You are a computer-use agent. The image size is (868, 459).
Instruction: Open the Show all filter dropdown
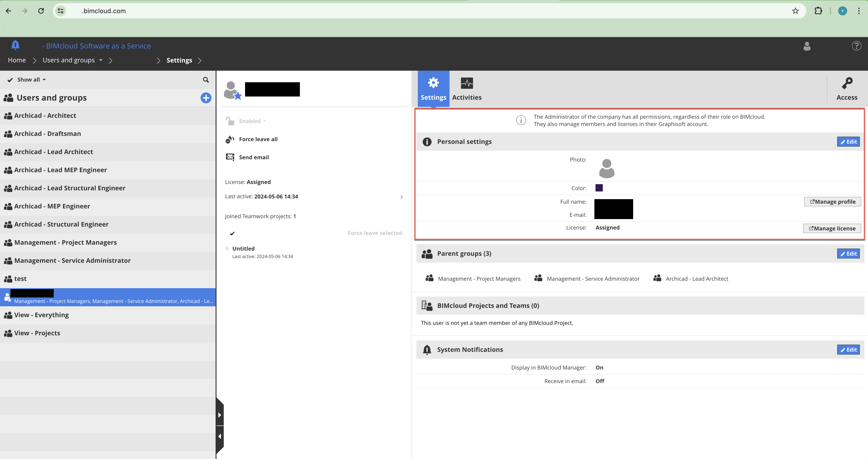coord(31,80)
